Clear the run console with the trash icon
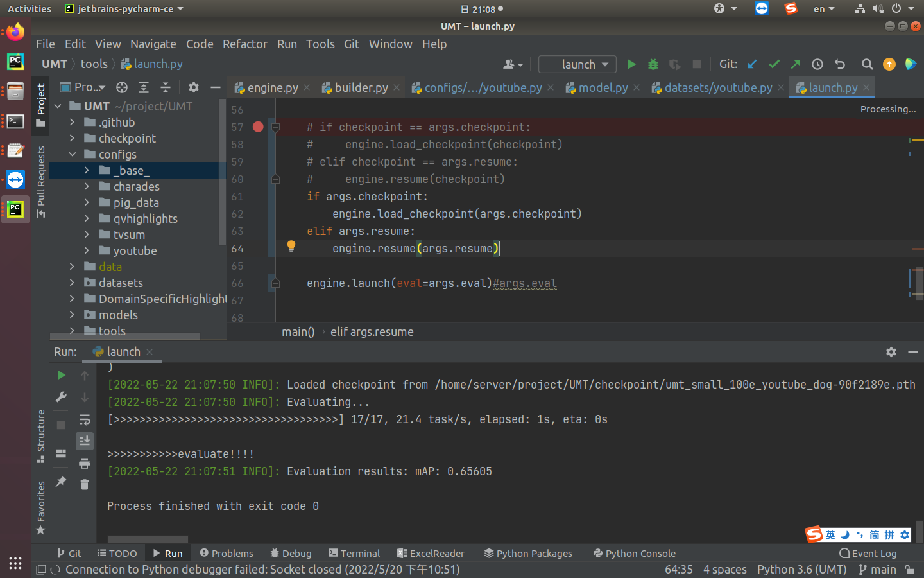 pyautogui.click(x=85, y=484)
